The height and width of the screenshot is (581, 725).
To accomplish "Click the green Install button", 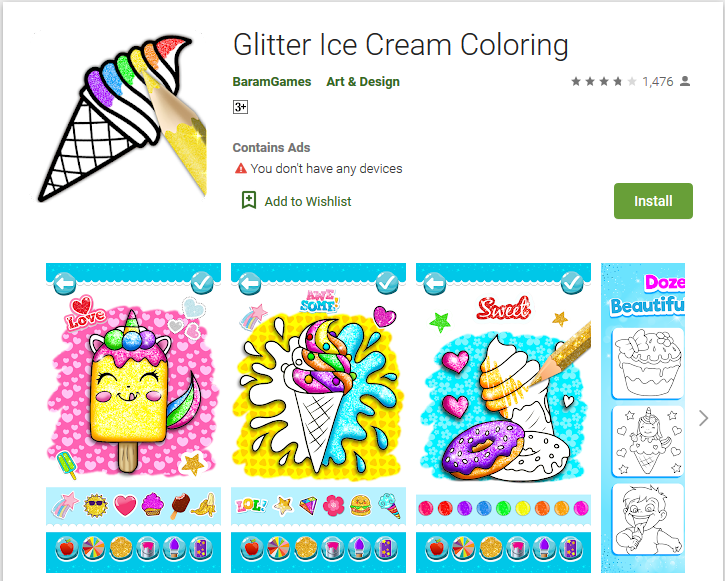I will (x=653, y=201).
